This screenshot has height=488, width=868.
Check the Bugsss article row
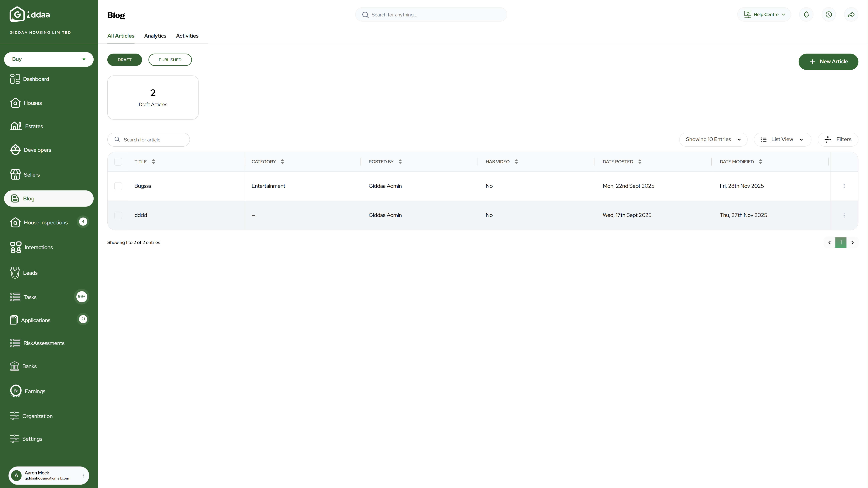[118, 186]
